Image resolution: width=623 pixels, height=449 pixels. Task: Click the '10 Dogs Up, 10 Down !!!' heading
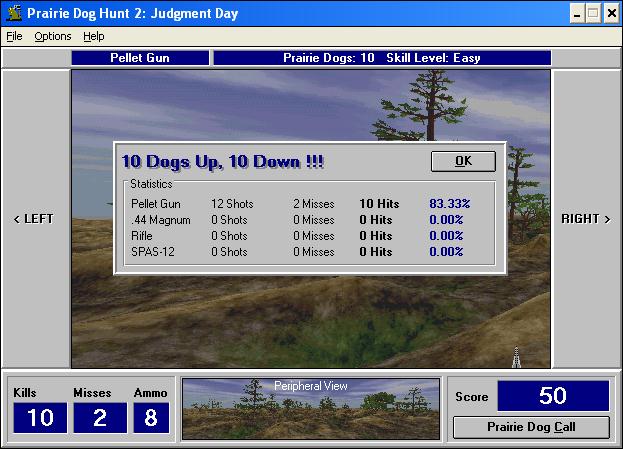pyautogui.click(x=223, y=162)
